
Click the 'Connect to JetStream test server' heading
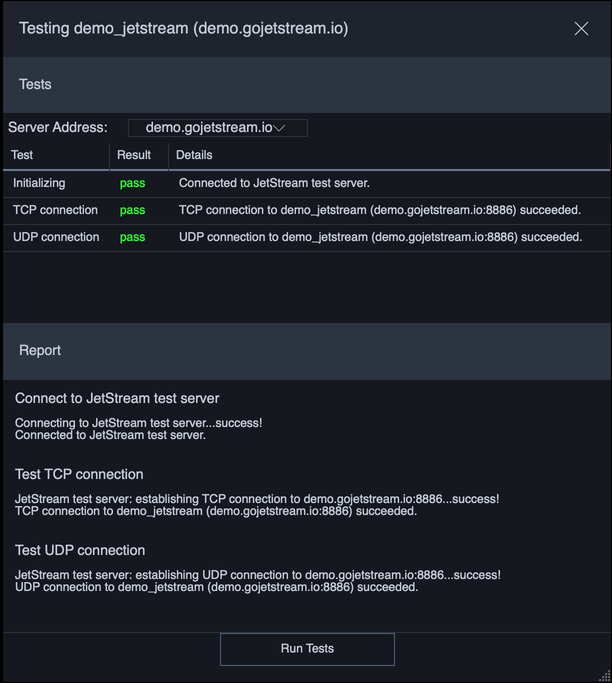pos(117,398)
